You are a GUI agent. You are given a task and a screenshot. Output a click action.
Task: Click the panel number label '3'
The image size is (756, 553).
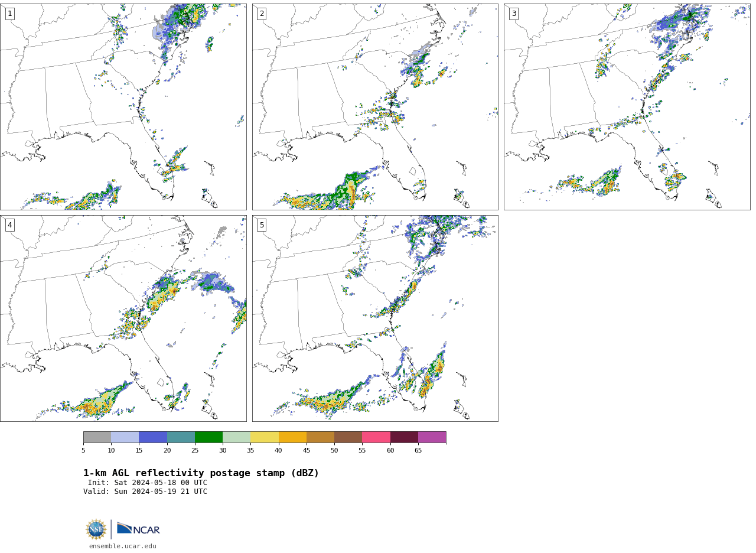tap(513, 14)
